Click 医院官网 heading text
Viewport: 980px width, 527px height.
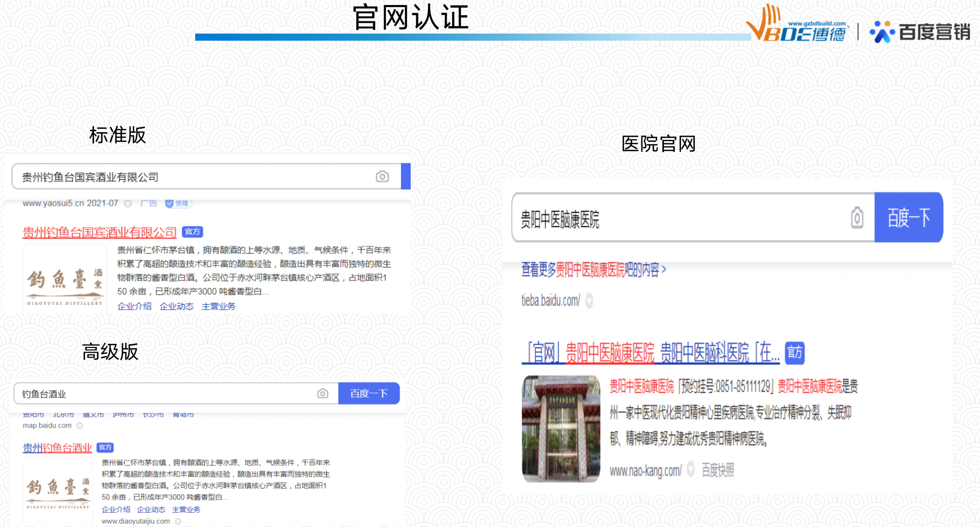[x=658, y=144]
